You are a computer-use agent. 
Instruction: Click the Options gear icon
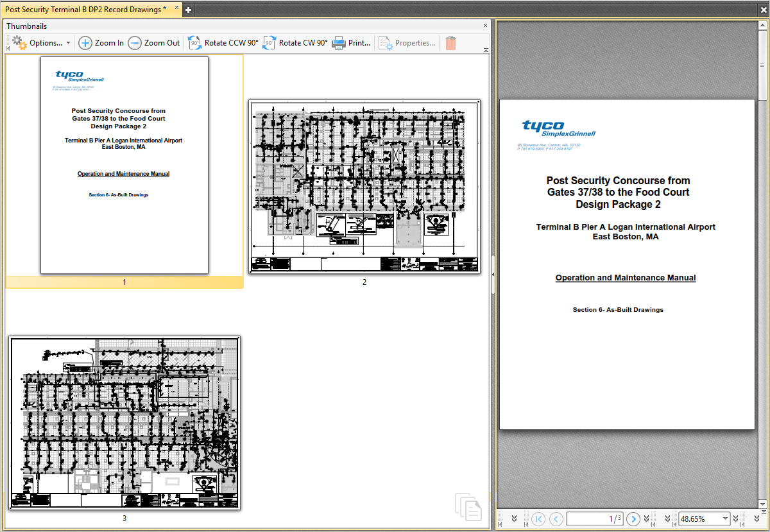18,43
